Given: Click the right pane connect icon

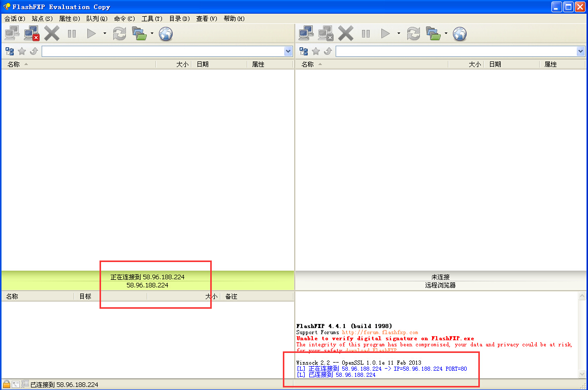Looking at the screenshot, I should [x=306, y=34].
